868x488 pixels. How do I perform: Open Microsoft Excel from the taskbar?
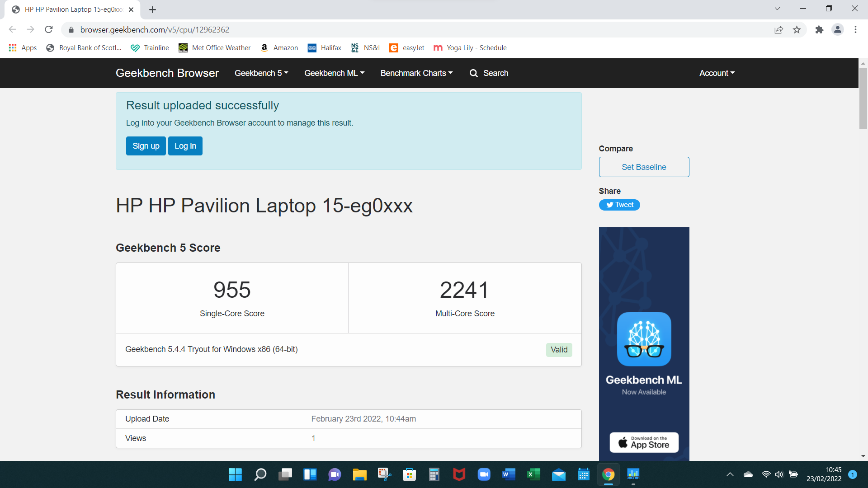(x=533, y=474)
